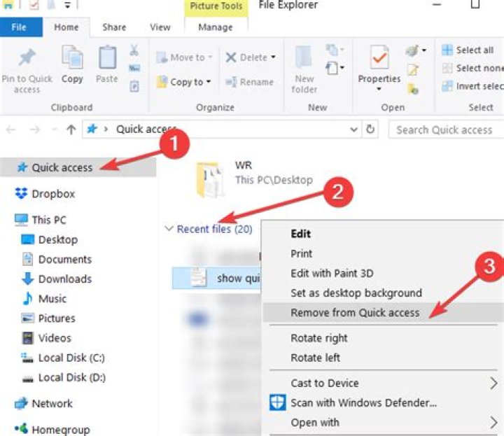Open Music in navigation pane
The image size is (504, 436).
(44, 299)
